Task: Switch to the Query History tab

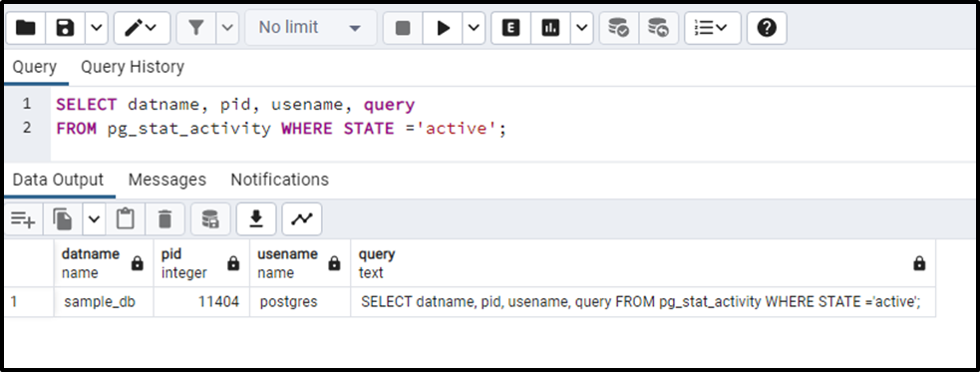Action: 133,67
